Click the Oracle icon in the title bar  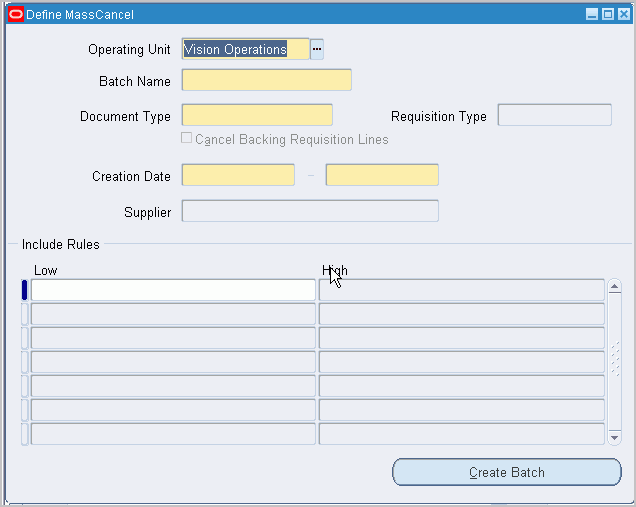coord(16,15)
